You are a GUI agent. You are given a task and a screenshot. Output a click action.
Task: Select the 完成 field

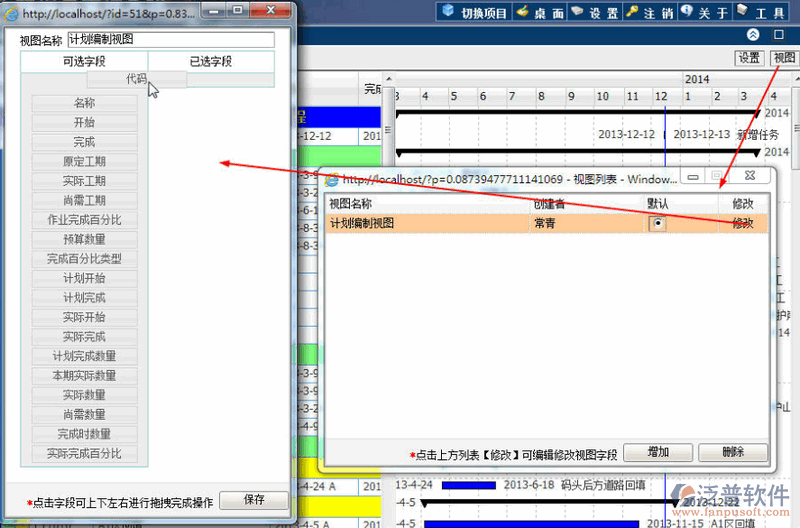[x=84, y=142]
